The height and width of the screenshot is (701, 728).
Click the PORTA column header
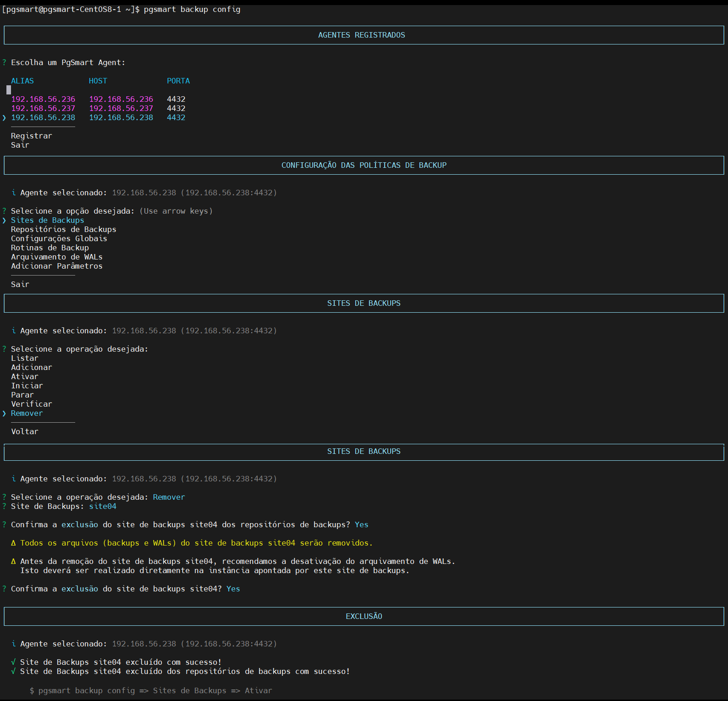click(178, 81)
